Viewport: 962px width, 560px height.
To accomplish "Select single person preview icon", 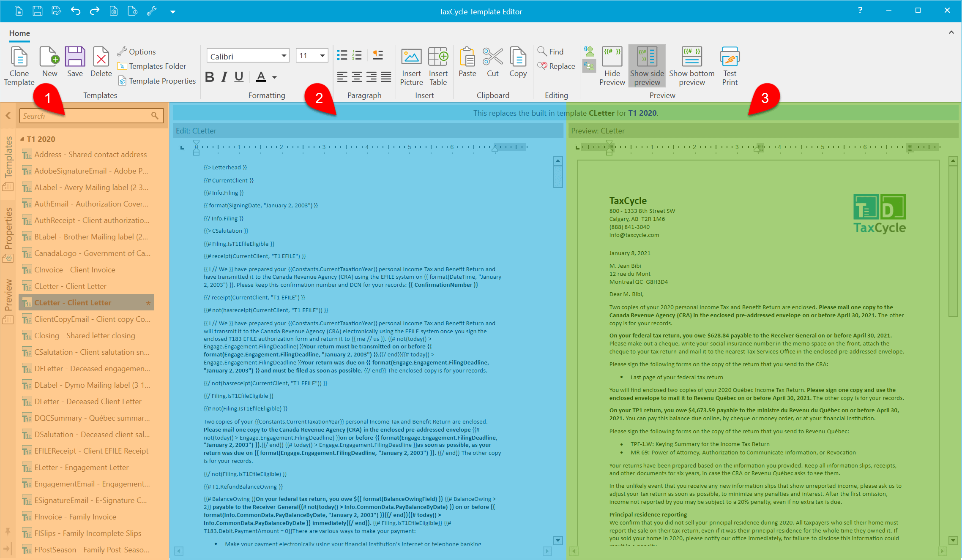I will click(589, 52).
